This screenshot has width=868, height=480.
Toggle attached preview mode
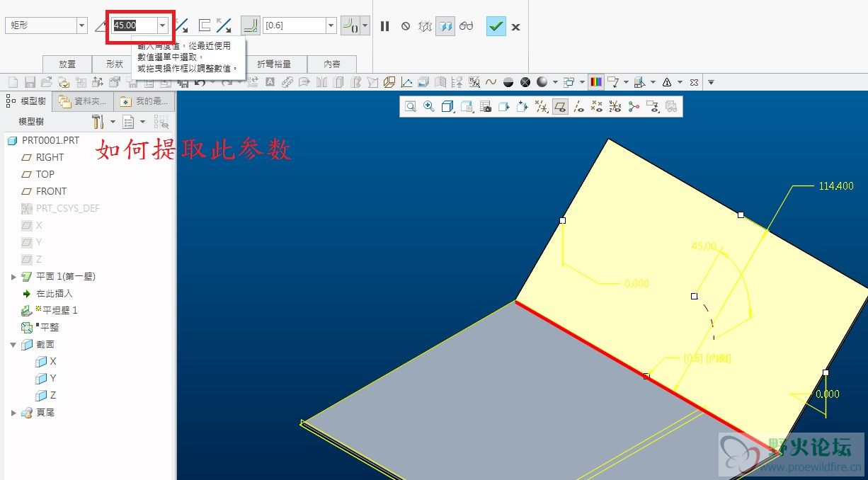[445, 26]
